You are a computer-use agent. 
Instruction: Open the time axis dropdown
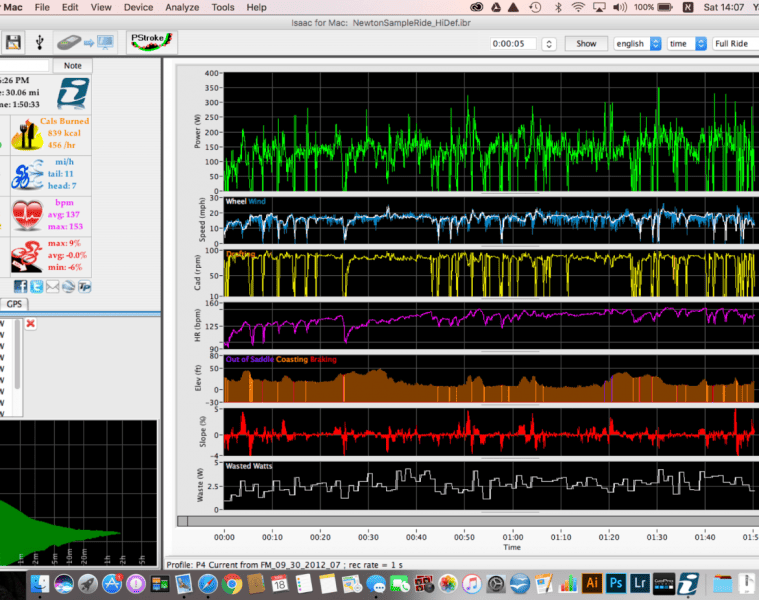[685, 44]
